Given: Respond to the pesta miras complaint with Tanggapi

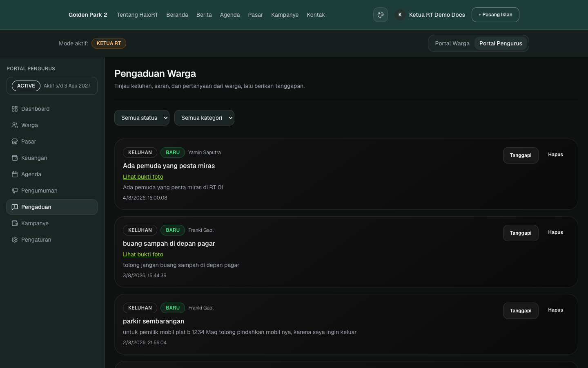Looking at the screenshot, I should pos(521,155).
